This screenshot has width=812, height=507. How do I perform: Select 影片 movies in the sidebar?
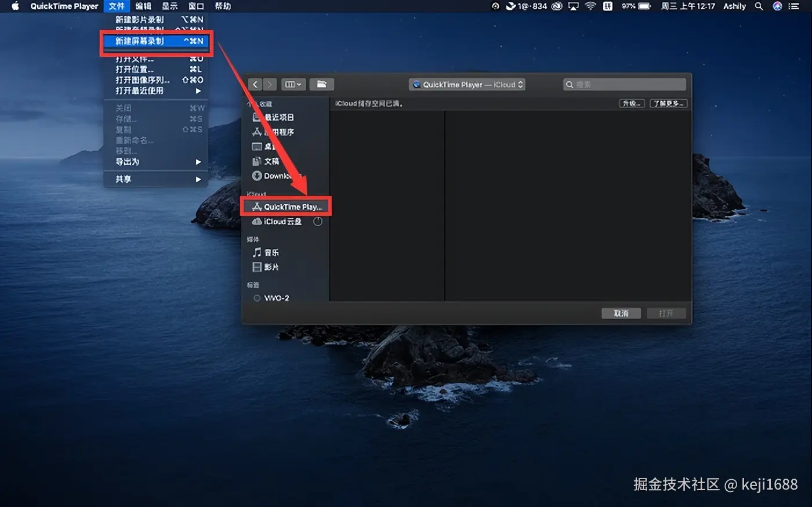266,267
